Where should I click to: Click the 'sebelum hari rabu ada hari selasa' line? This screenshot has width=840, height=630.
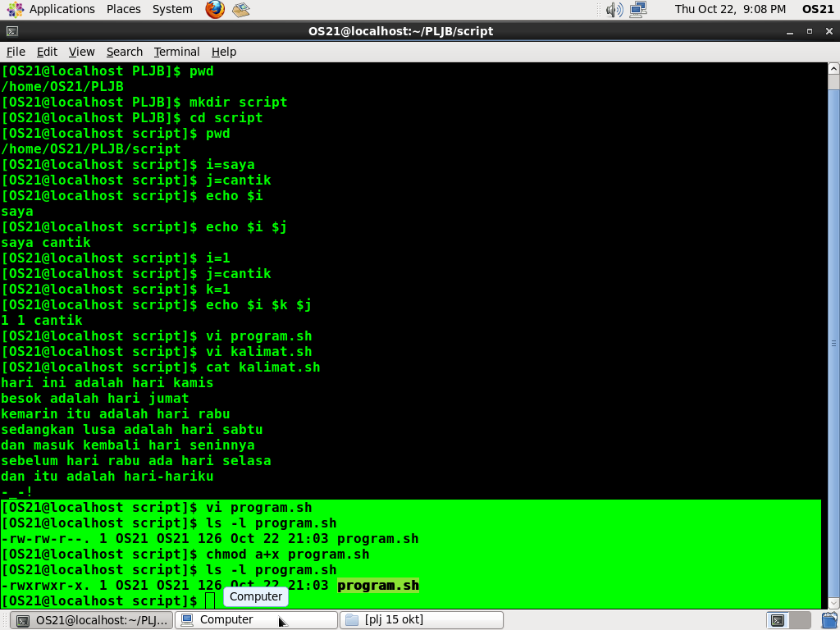[136, 461]
